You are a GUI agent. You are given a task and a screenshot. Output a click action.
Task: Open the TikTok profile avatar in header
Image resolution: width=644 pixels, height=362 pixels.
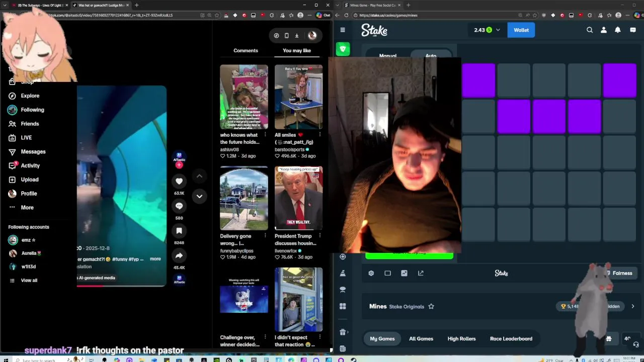[312, 35]
